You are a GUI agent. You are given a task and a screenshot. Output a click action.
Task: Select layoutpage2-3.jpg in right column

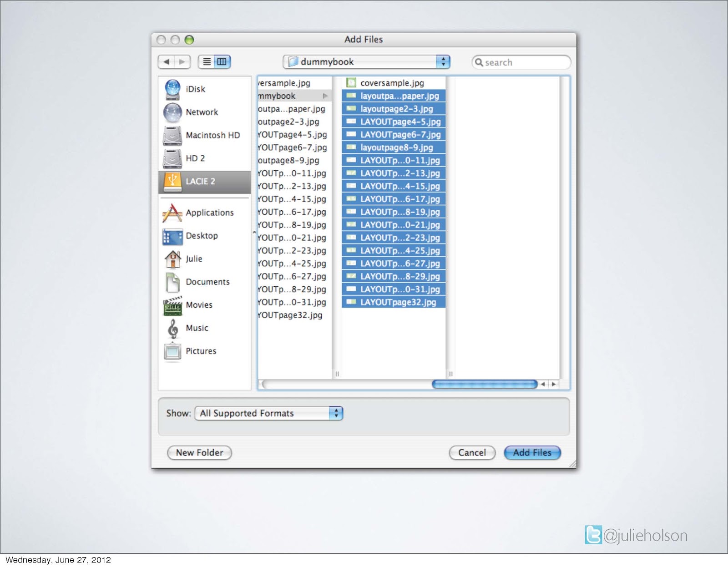[x=394, y=109]
